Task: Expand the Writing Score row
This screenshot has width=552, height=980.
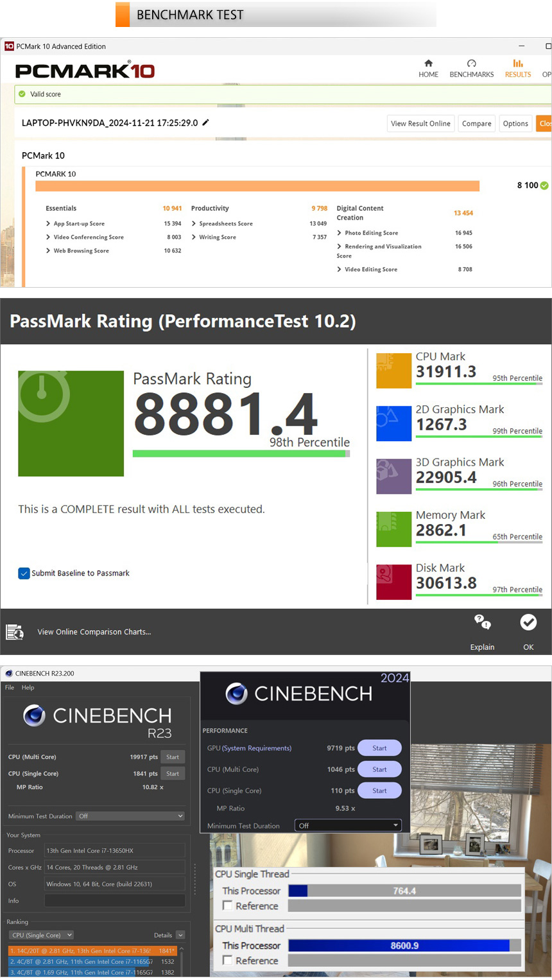Action: point(194,237)
